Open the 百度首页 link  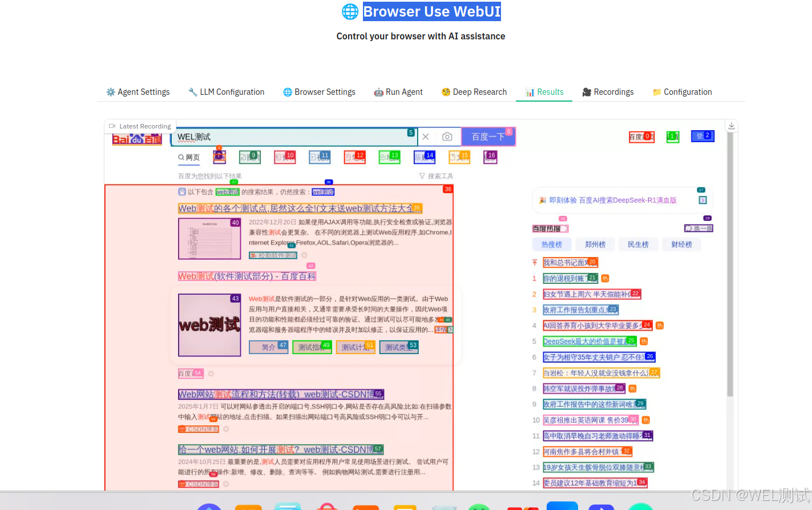[641, 137]
